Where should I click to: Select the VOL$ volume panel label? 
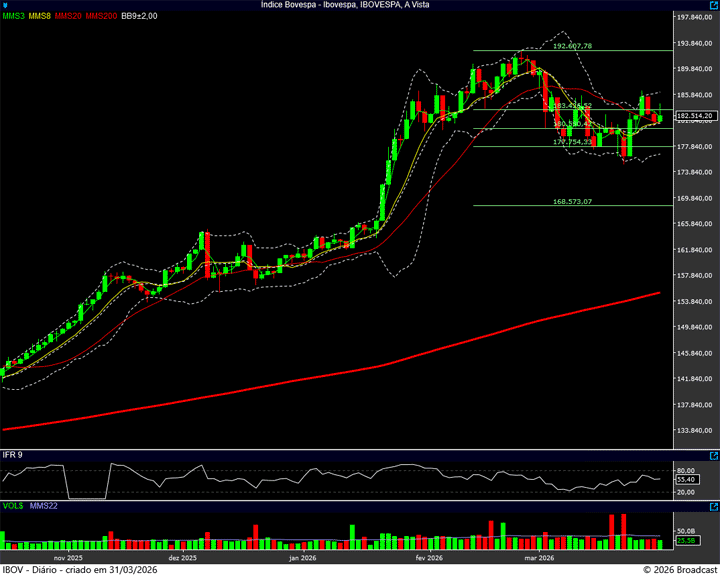(x=14, y=507)
